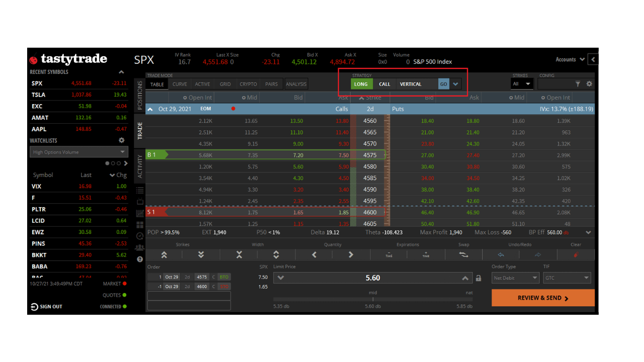Image resolution: width=644 pixels, height=362 pixels.
Task: Select the VERTICAL strategy button
Action: click(417, 84)
